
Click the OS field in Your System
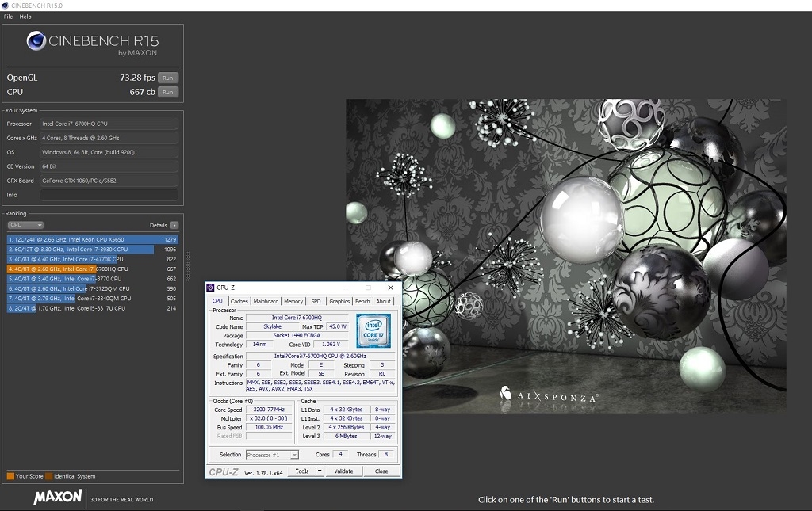point(109,153)
